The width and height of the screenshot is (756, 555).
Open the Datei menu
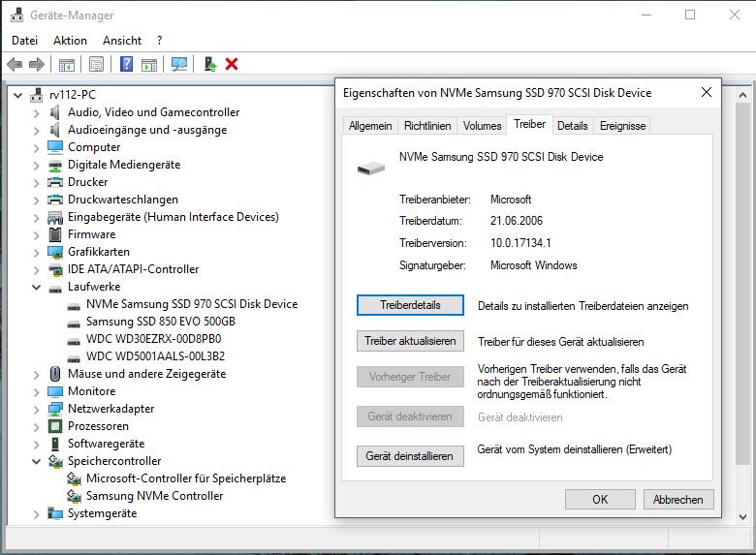24,41
